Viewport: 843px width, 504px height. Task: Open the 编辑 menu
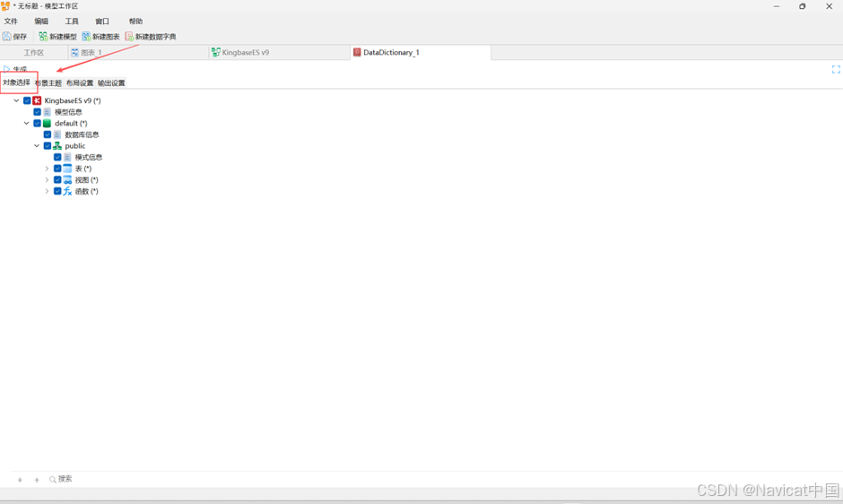(x=41, y=22)
